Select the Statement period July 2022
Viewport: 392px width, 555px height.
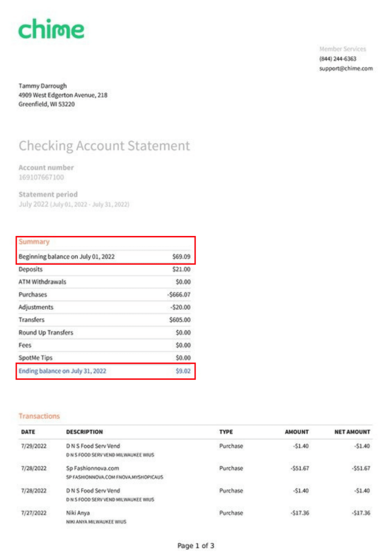pyautogui.click(x=74, y=204)
